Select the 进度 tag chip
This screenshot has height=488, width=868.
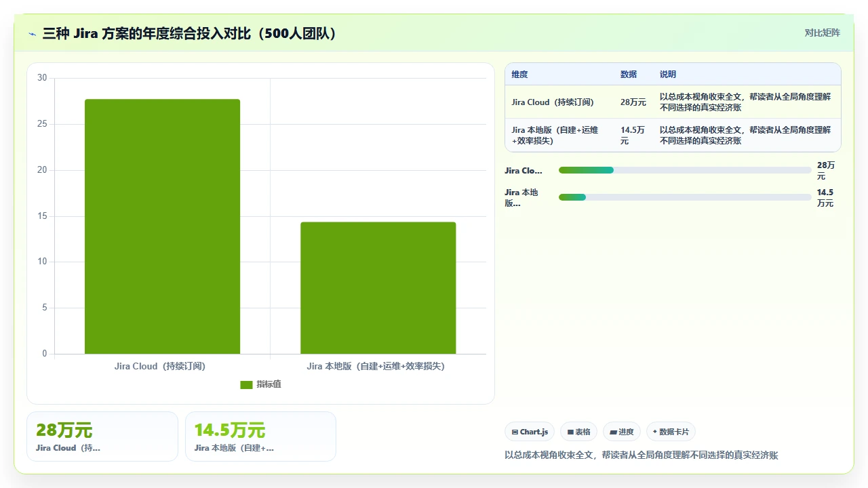[x=621, y=432]
